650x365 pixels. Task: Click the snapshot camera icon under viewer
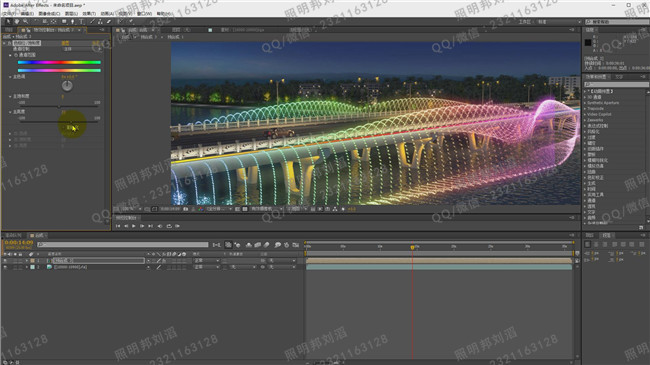point(185,209)
